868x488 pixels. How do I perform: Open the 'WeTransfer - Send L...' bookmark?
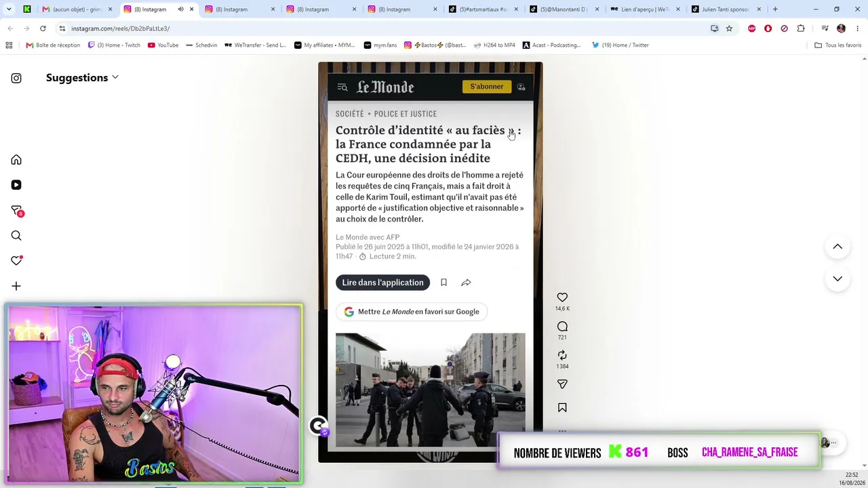255,45
